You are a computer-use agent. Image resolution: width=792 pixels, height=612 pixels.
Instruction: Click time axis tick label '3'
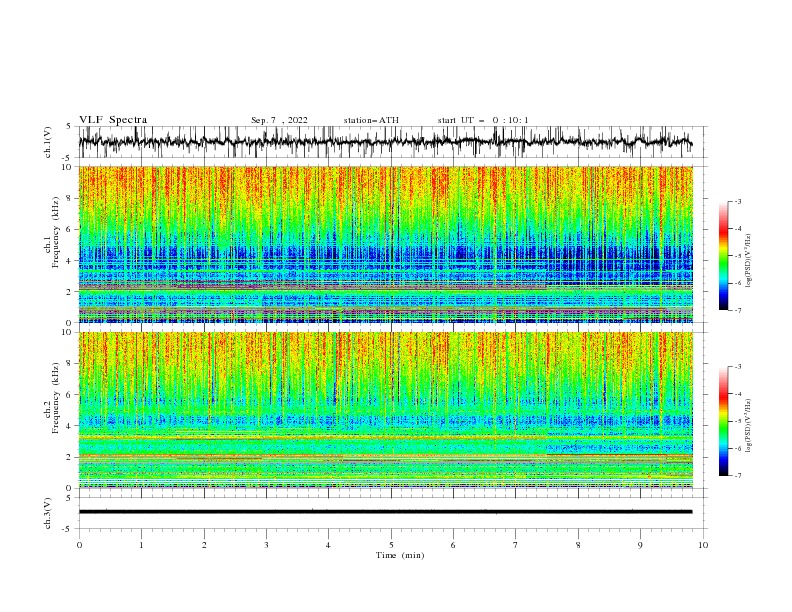point(266,545)
